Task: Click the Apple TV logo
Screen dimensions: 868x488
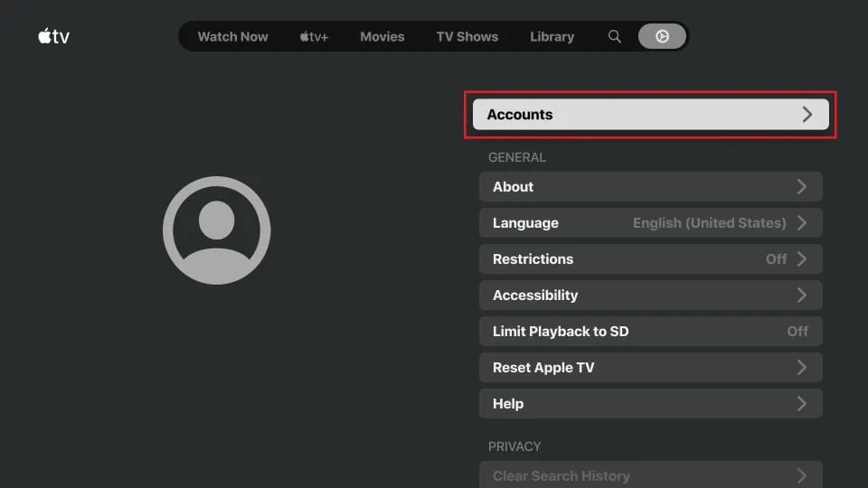Action: point(53,36)
